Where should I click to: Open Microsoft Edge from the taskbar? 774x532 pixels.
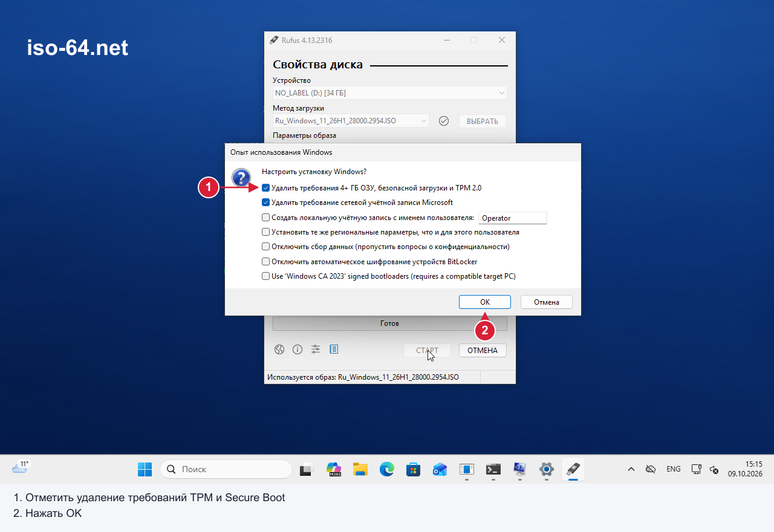click(x=387, y=469)
